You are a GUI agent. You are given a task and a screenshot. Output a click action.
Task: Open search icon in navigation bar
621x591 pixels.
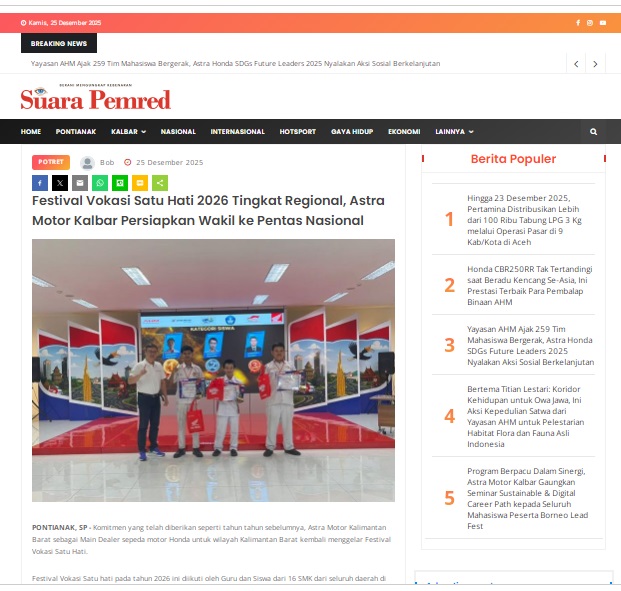point(593,132)
